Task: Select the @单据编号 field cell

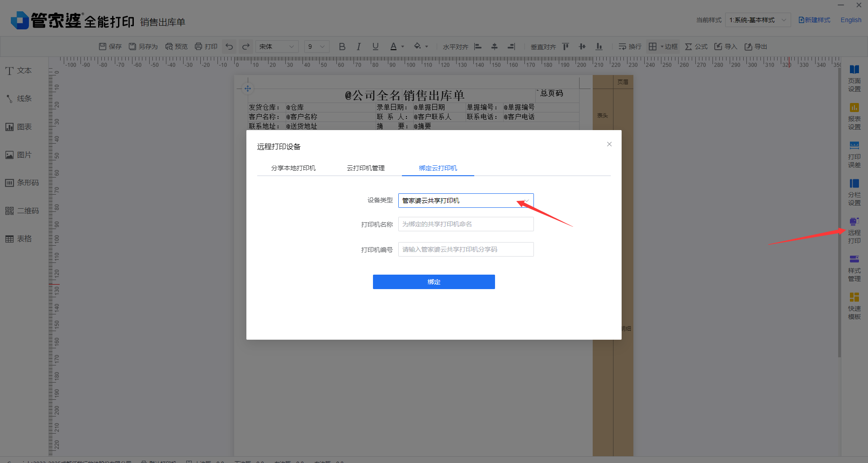Action: pyautogui.click(x=519, y=107)
